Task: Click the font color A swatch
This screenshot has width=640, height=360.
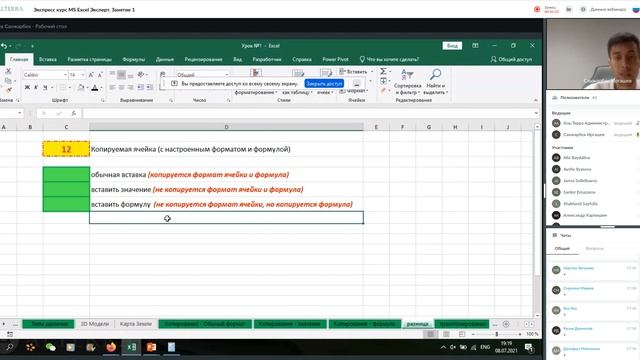Action: (95, 87)
